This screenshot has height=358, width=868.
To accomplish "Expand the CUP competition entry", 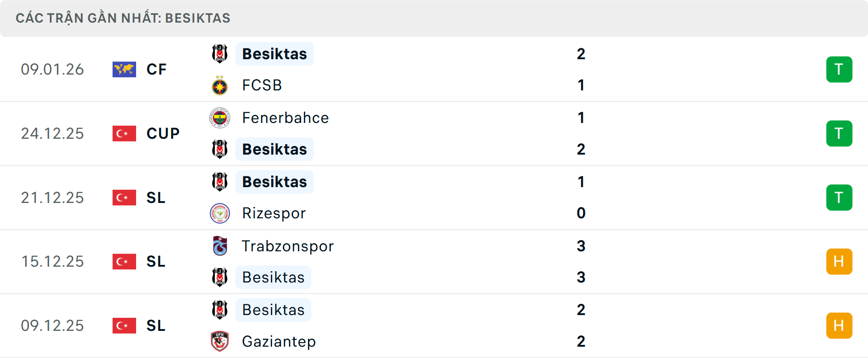I will tap(162, 133).
